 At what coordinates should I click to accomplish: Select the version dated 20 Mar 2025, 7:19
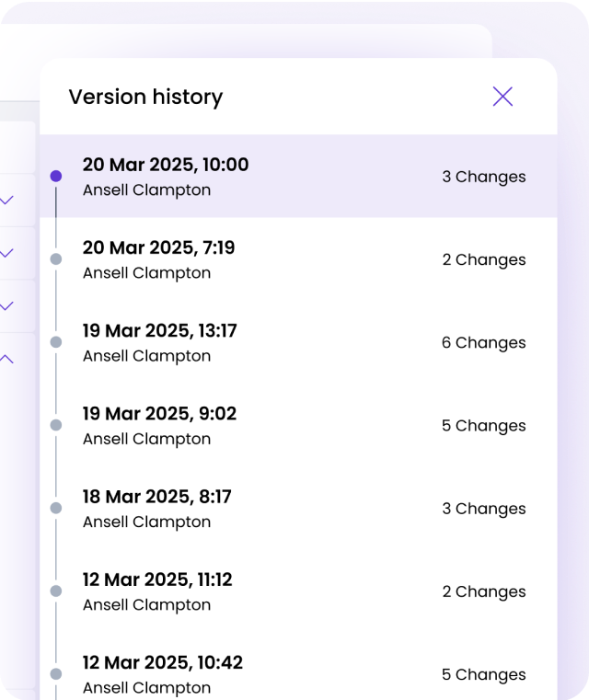click(158, 248)
